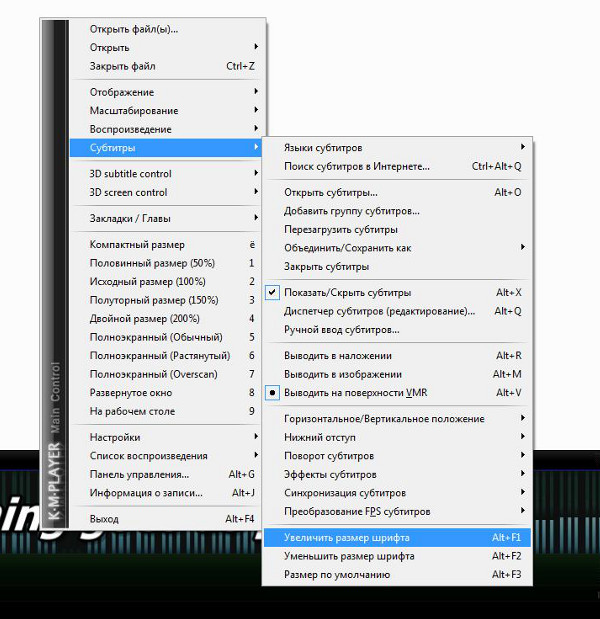Expand Объединить/Сохранить как submenu
Image resolution: width=600 pixels, height=619 pixels.
pos(397,248)
